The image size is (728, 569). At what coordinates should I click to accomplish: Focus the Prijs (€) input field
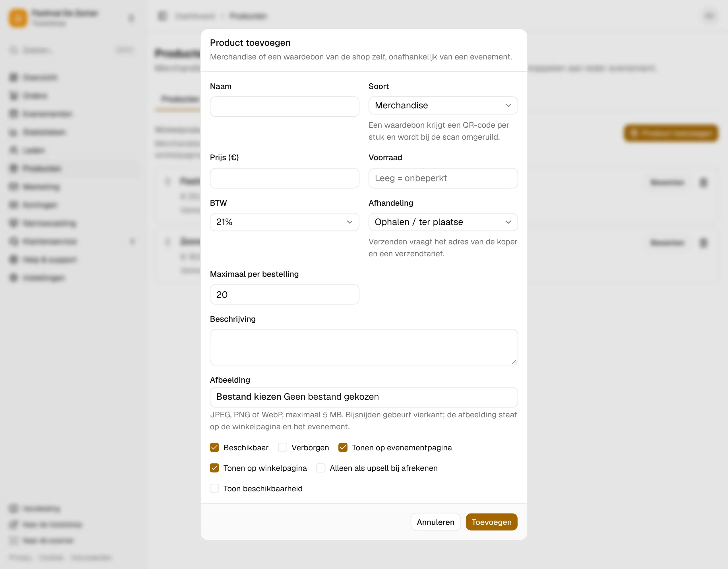point(284,178)
